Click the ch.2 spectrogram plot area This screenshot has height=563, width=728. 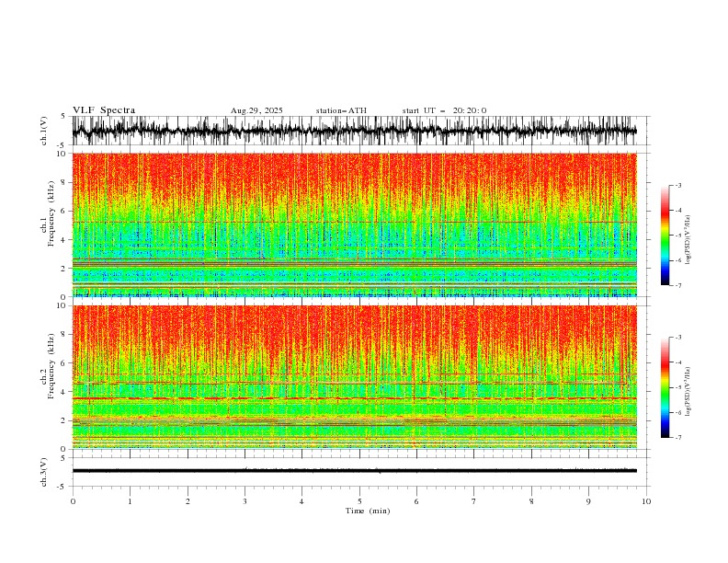[x=354, y=377]
